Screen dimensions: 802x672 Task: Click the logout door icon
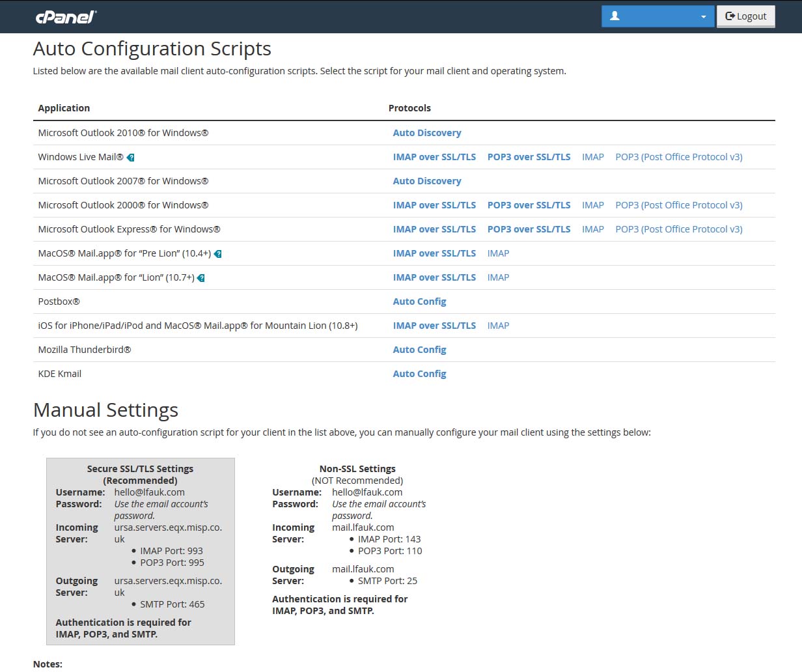pyautogui.click(x=726, y=16)
